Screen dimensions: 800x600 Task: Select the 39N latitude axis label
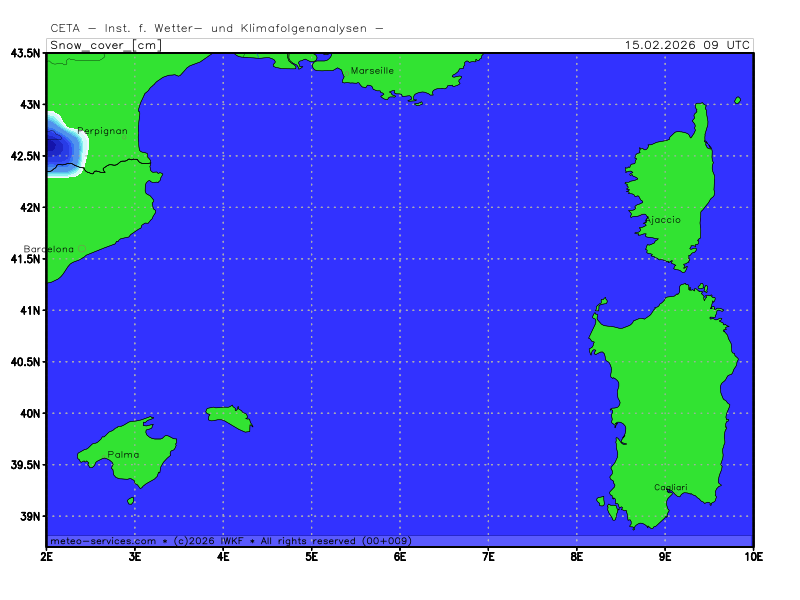click(27, 517)
